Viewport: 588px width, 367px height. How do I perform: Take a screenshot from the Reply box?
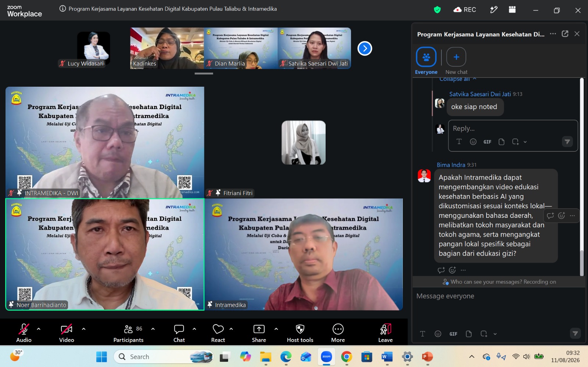click(515, 142)
